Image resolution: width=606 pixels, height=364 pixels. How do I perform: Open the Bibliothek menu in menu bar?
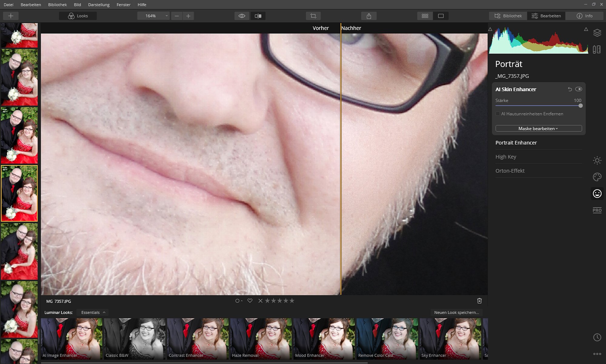click(x=57, y=5)
